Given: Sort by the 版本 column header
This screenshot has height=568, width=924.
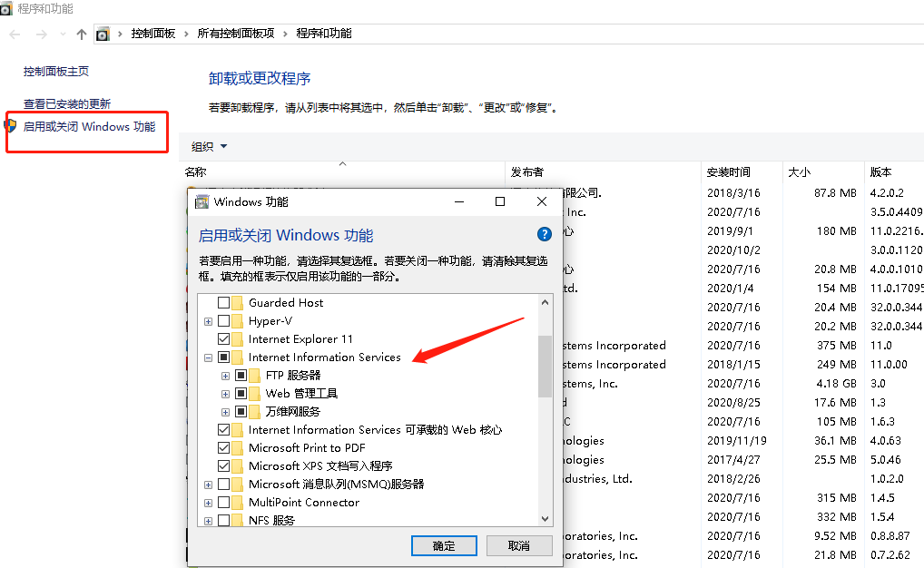Looking at the screenshot, I should tap(894, 171).
